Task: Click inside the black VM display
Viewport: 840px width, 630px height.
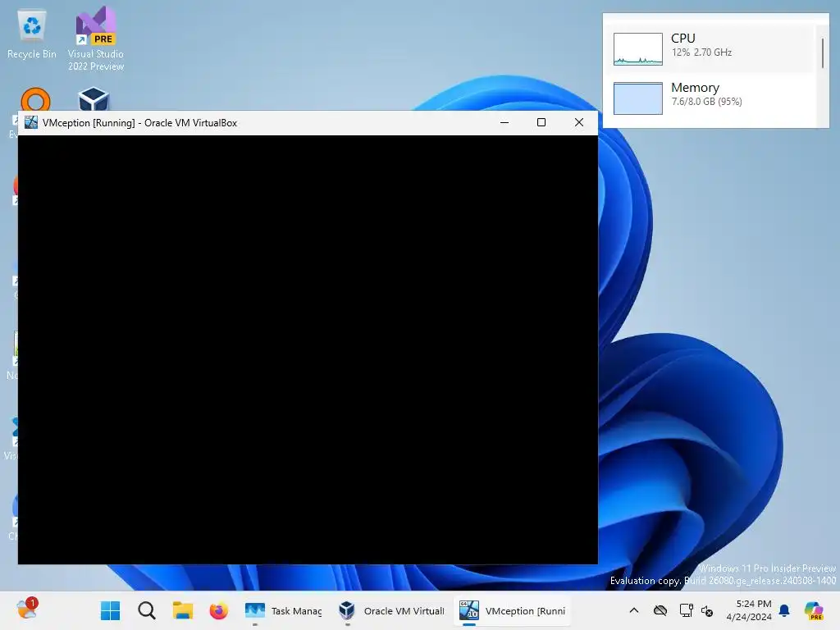Action: pyautogui.click(x=308, y=349)
